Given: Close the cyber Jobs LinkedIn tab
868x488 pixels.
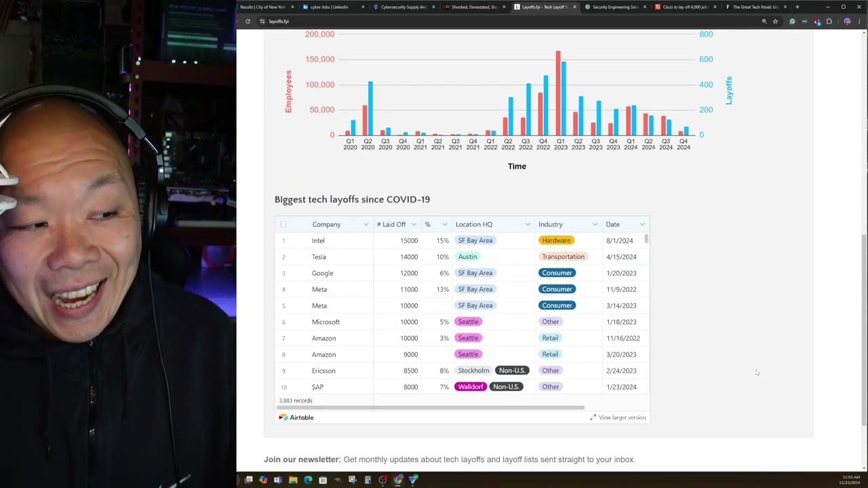Looking at the screenshot, I should [x=363, y=7].
